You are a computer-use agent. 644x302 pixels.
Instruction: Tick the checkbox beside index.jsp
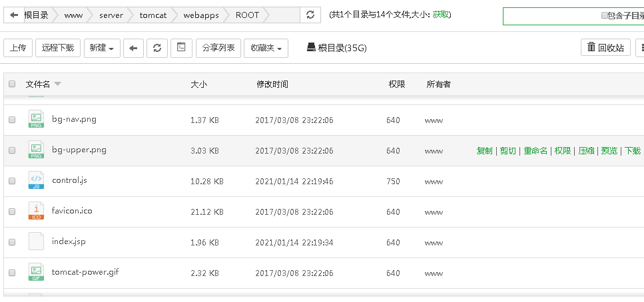click(12, 242)
